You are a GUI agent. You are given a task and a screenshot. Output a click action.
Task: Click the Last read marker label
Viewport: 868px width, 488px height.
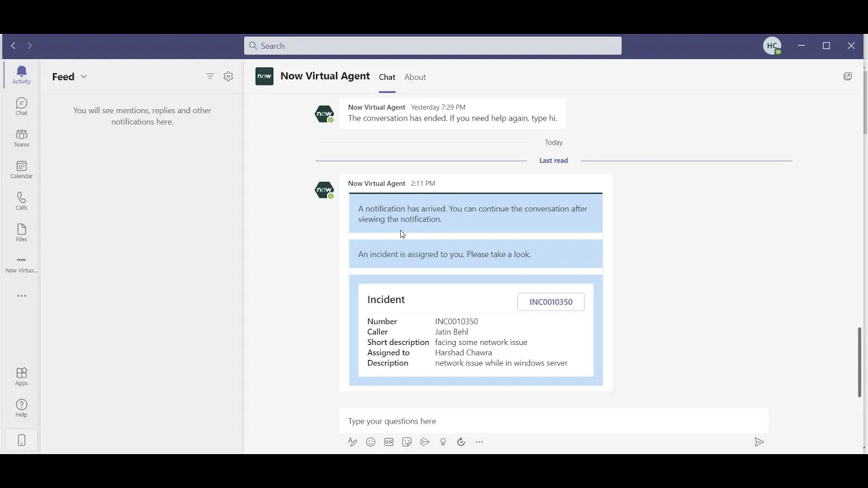pos(553,161)
